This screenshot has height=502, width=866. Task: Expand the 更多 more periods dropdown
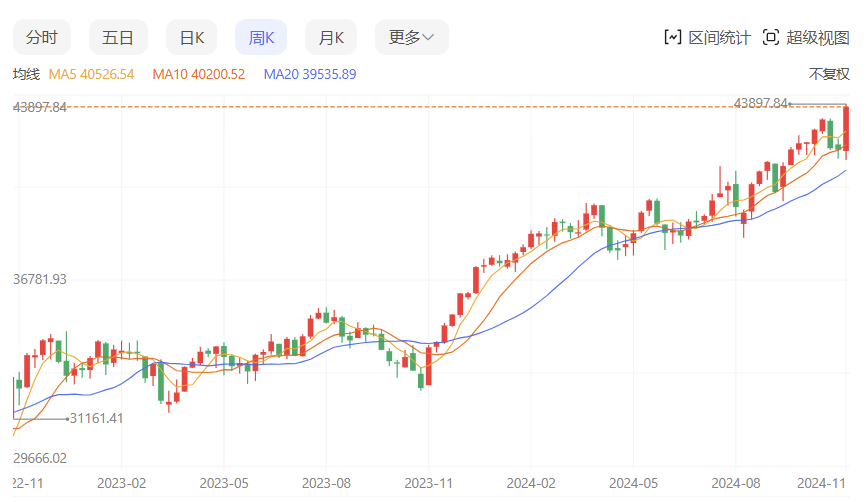pos(411,37)
